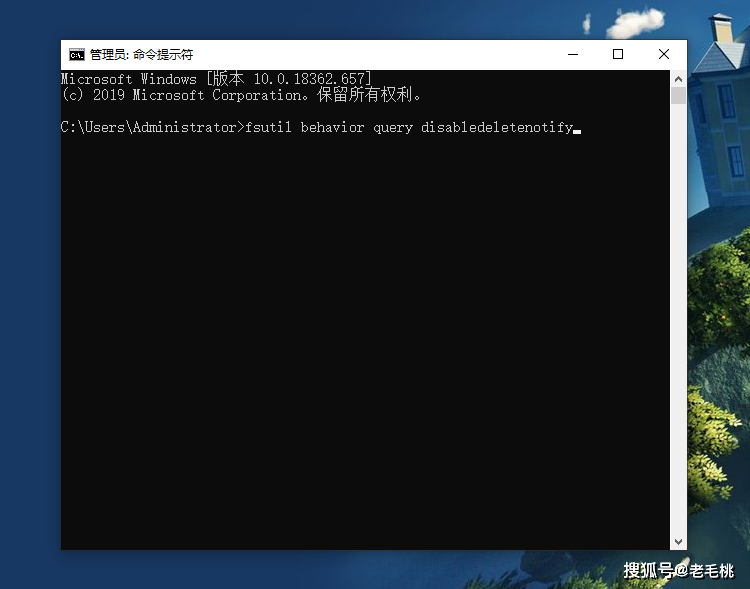Viewport: 750px width, 589px height.
Task: Click the Microsoft Windows version line
Action: pyautogui.click(x=216, y=79)
